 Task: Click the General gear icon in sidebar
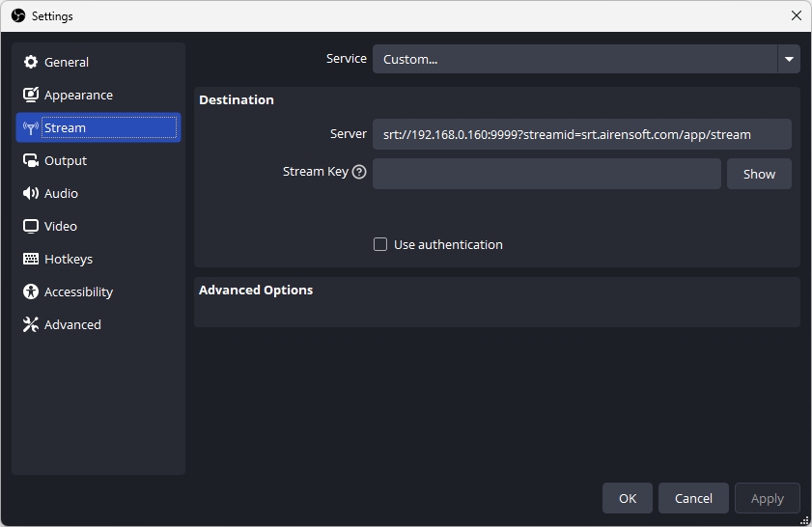pyautogui.click(x=31, y=62)
